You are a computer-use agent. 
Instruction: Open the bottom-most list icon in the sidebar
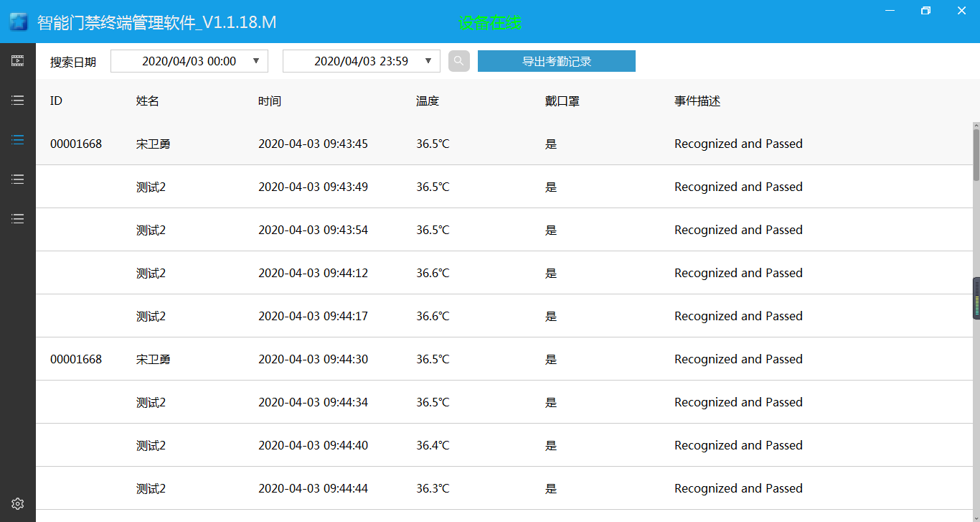click(18, 219)
